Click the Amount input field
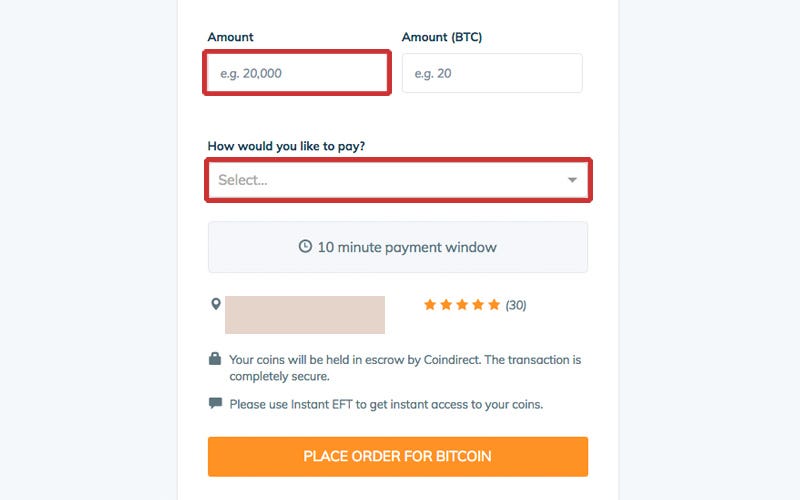 tap(296, 74)
